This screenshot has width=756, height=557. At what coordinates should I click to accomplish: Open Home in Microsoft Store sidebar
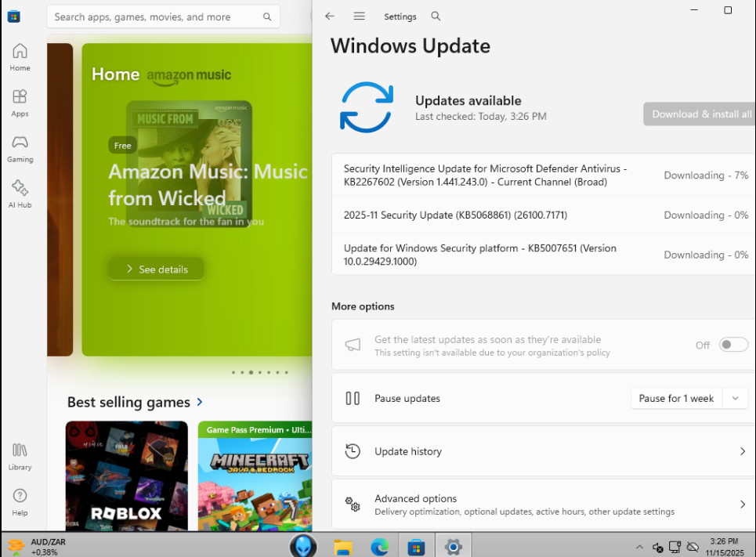coord(20,57)
